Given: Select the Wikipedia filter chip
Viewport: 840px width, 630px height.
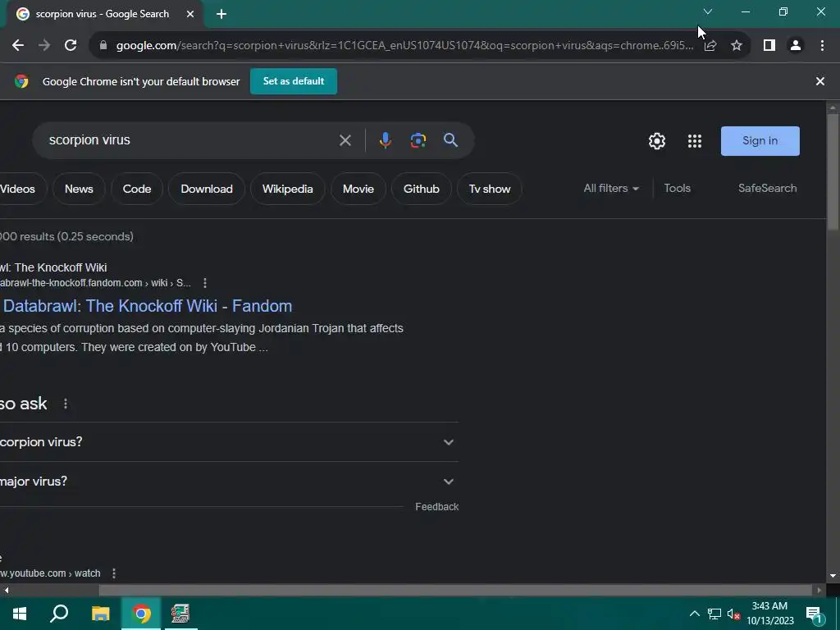Looking at the screenshot, I should 288,189.
